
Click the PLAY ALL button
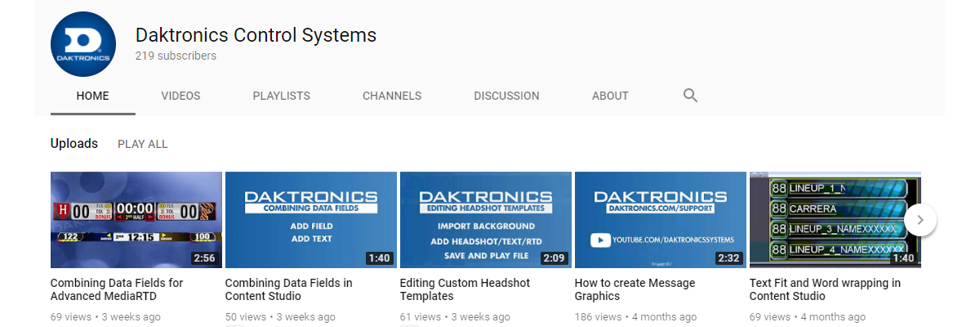click(143, 144)
